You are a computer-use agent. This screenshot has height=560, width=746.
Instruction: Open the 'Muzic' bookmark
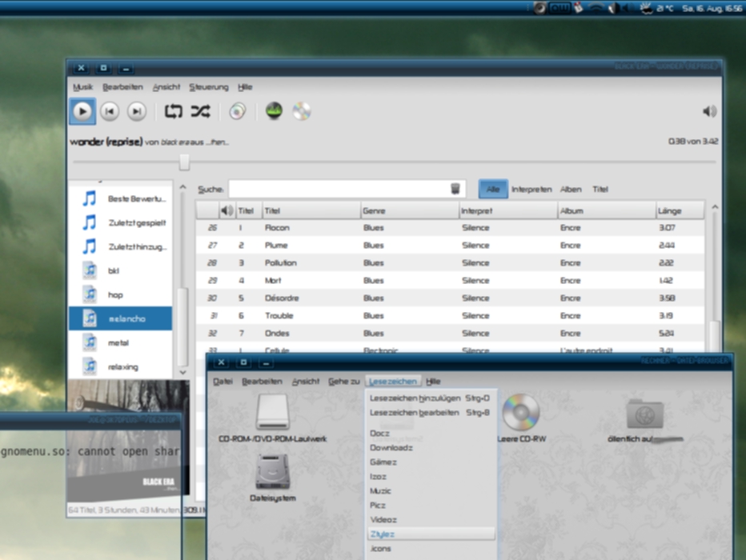[430, 490]
